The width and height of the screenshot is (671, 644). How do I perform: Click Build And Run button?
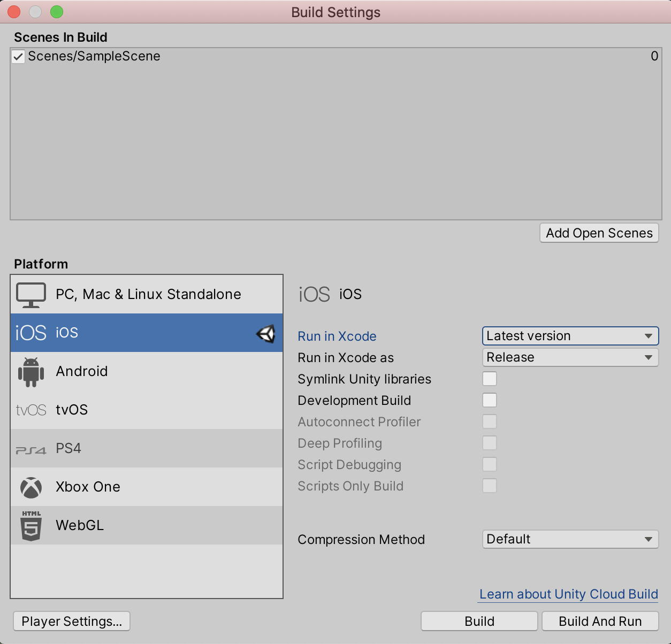(x=600, y=622)
